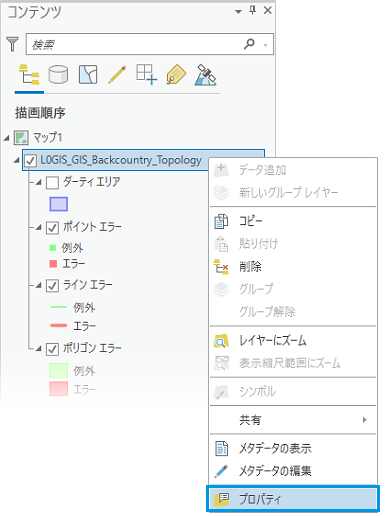Click the 描画順序 heading text
Image resolution: width=386 pixels, height=516 pixels.
(x=40, y=113)
